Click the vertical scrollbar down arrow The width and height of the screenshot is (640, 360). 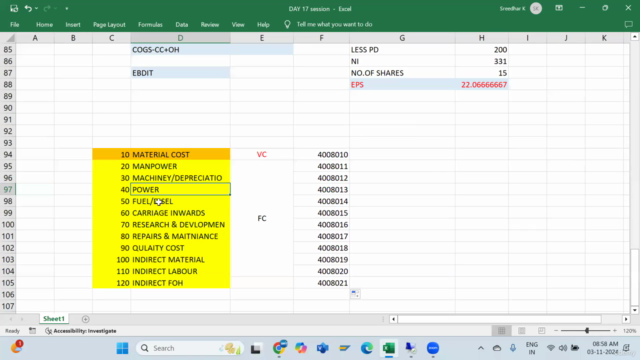pyautogui.click(x=634, y=310)
